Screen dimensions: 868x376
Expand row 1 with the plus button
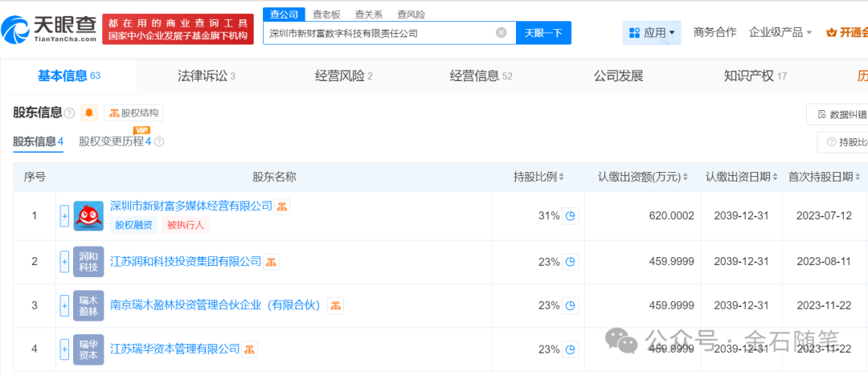pyautogui.click(x=64, y=216)
